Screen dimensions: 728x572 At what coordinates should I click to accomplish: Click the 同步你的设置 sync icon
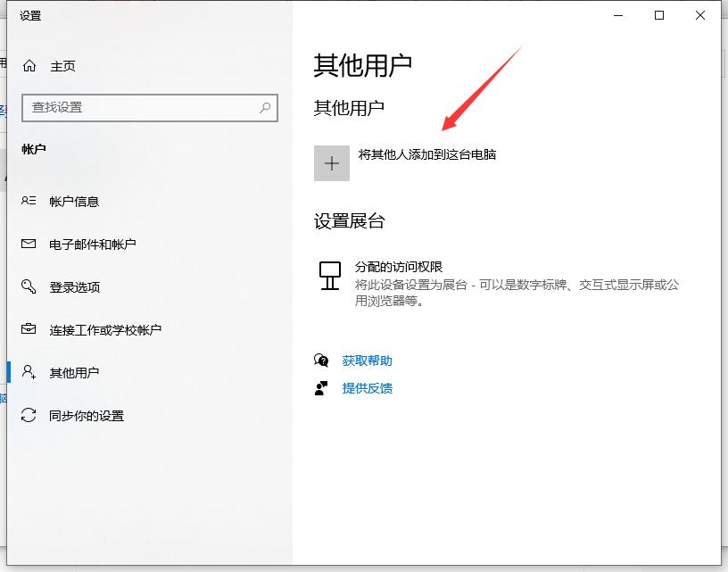[28, 415]
